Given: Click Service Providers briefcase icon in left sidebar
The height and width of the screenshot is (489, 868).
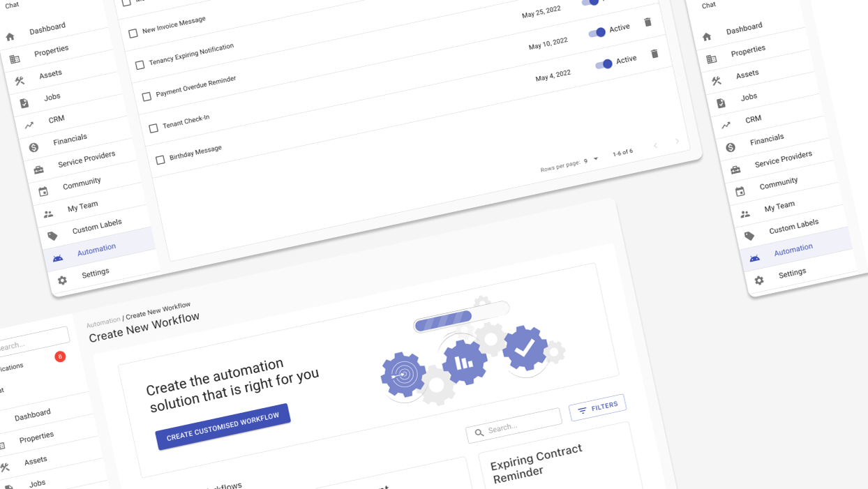Looking at the screenshot, I should point(38,170).
